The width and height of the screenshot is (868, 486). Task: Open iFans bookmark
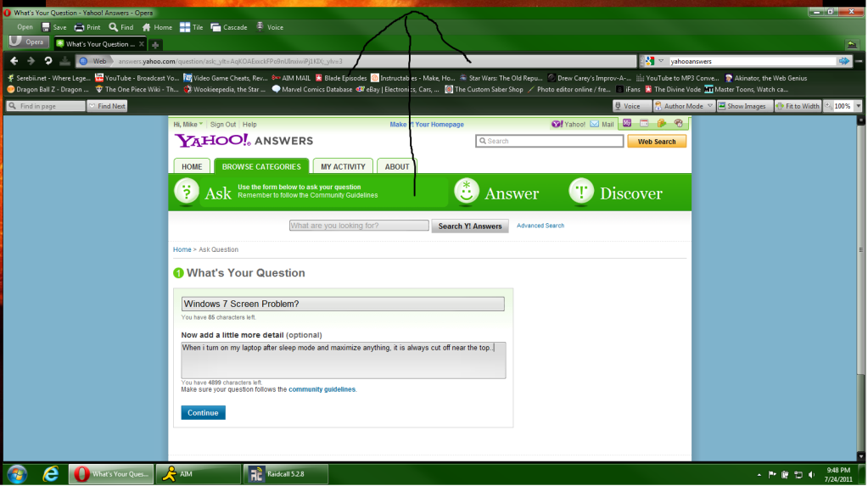coord(629,89)
